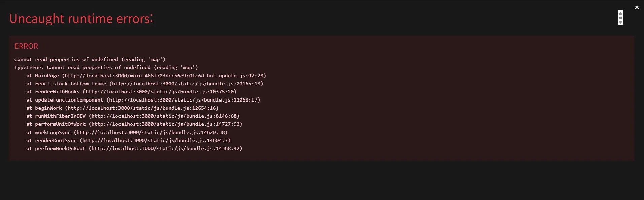
Task: Click the dark red error panel background
Action: point(438,101)
